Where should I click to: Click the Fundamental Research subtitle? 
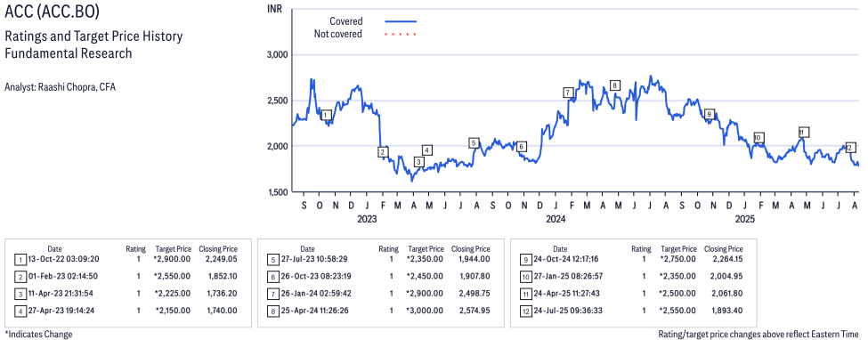(x=68, y=53)
